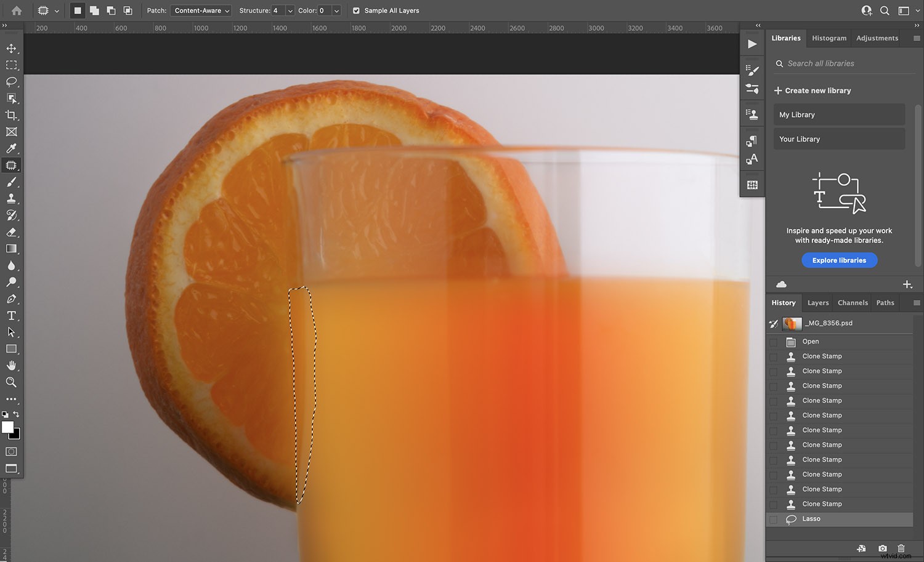
Task: Toggle Quick Mask mode
Action: tap(11, 451)
